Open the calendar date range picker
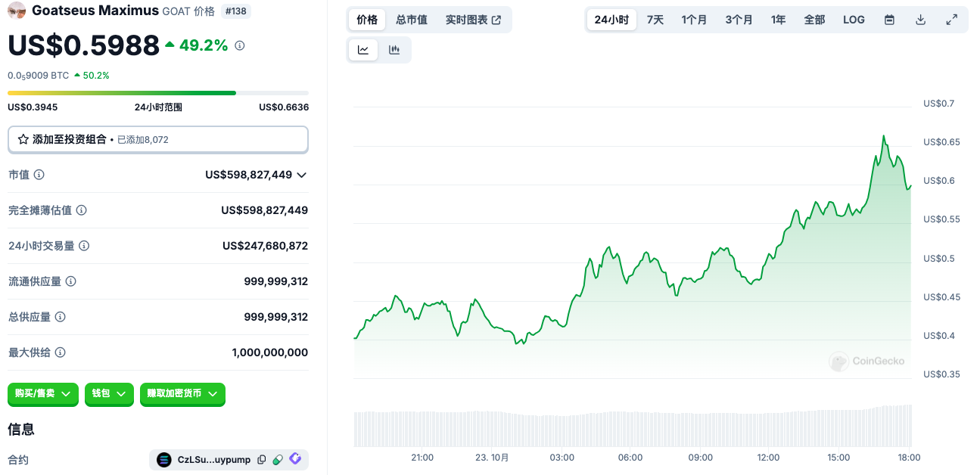This screenshot has height=475, width=980. pos(889,20)
